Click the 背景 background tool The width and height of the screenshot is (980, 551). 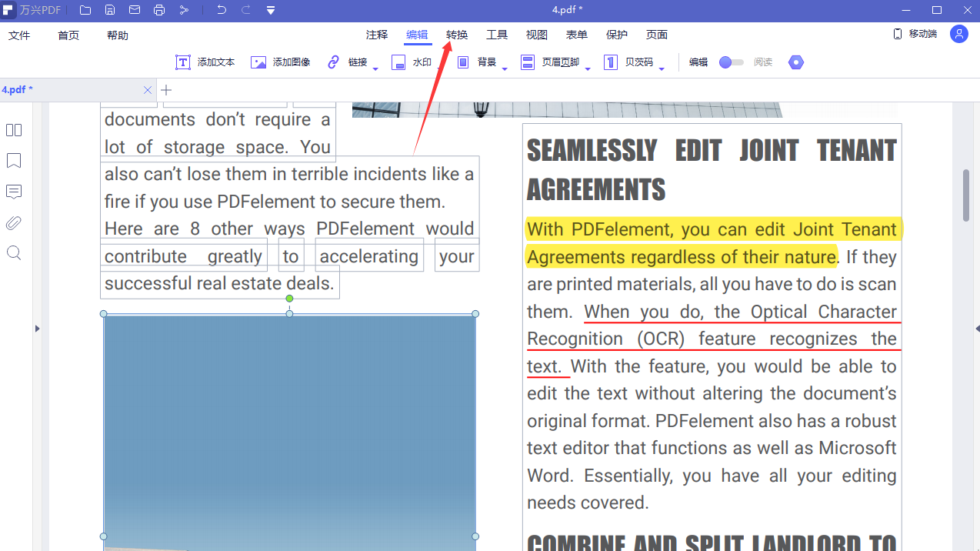click(x=476, y=62)
